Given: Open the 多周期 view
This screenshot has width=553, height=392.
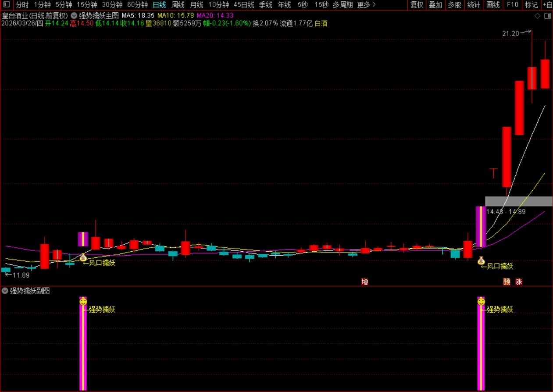Looking at the screenshot, I should 343,5.
